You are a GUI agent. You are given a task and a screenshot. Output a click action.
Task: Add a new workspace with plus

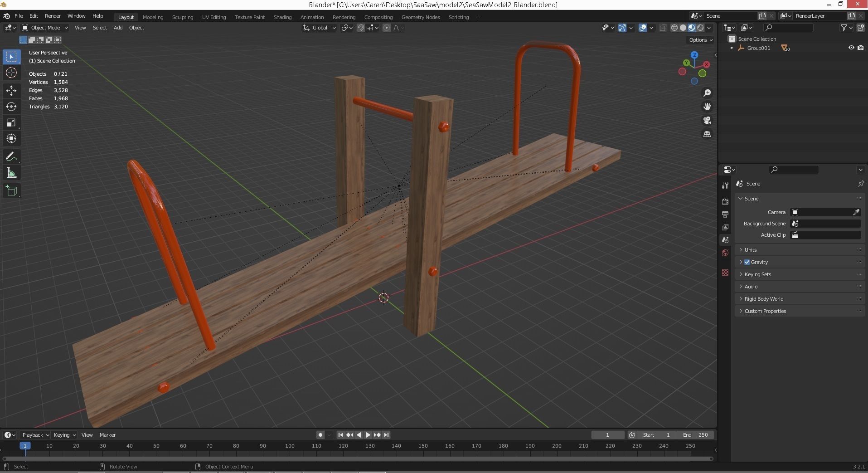(478, 17)
